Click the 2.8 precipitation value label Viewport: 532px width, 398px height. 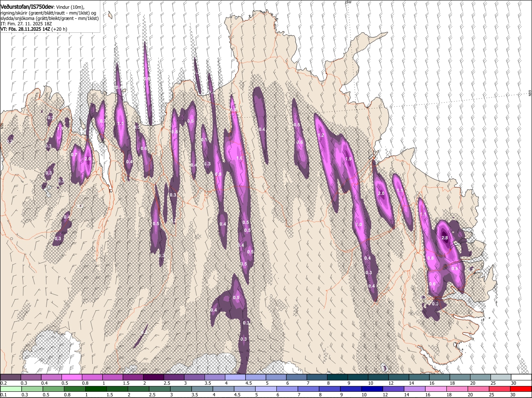[444, 238]
